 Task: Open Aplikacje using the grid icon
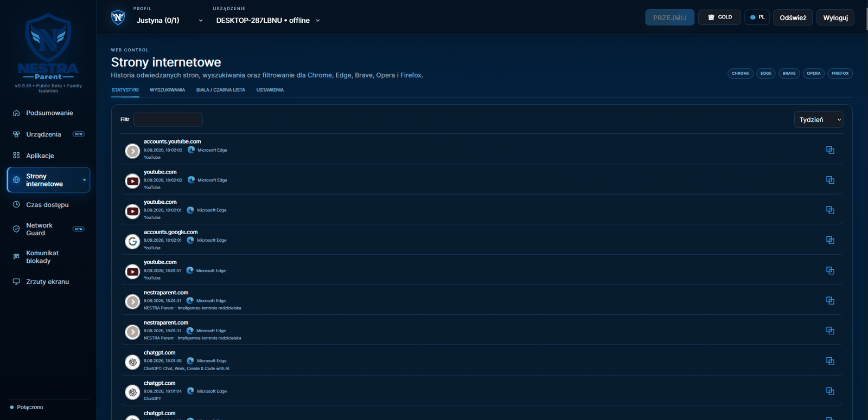(16, 156)
